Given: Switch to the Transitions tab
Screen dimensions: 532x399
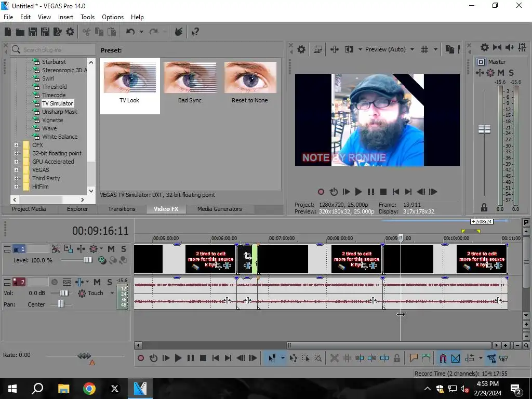Looking at the screenshot, I should (x=122, y=209).
